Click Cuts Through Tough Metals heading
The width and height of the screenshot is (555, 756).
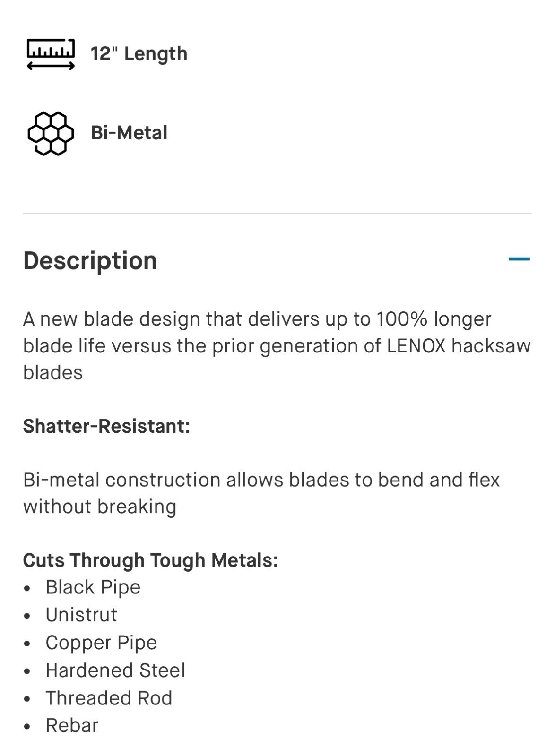pos(150,560)
